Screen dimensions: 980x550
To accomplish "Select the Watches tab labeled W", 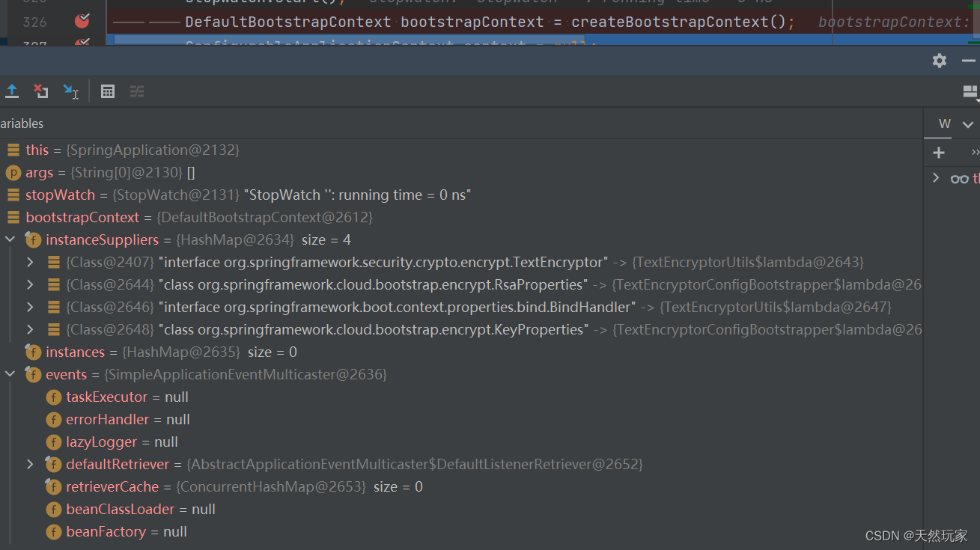I will (945, 123).
